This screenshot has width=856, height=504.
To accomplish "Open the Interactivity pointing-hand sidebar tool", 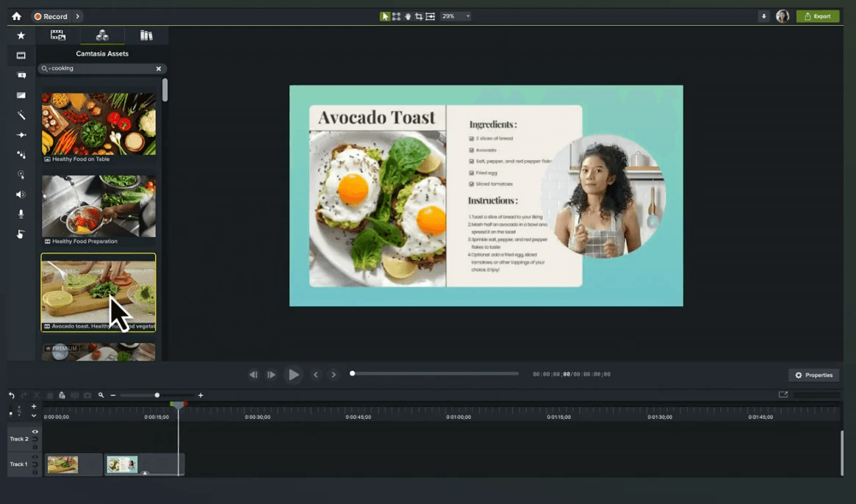I will [21, 234].
